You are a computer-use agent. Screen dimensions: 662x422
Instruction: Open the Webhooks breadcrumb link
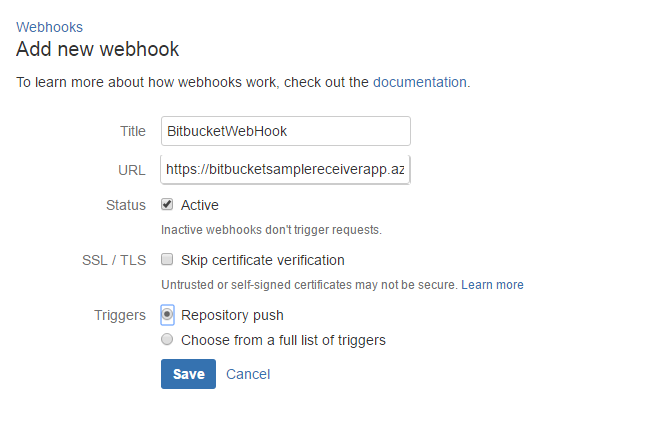[49, 27]
